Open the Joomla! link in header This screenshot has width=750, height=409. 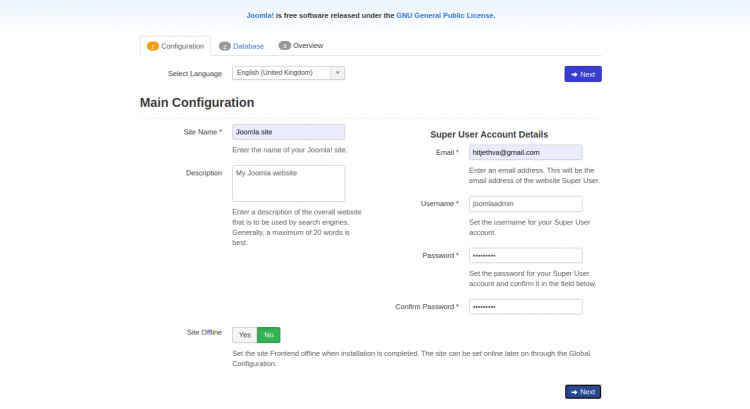[261, 16]
